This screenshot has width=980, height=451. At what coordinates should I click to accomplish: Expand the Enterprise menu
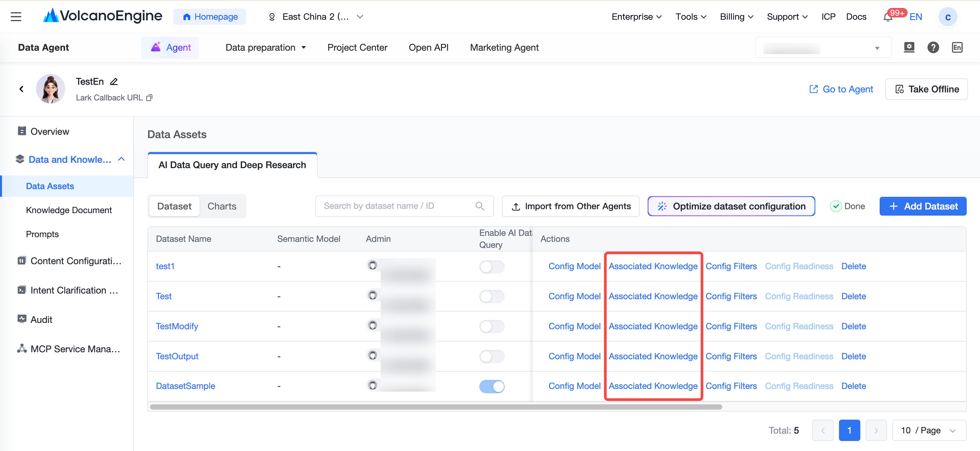(x=636, y=17)
